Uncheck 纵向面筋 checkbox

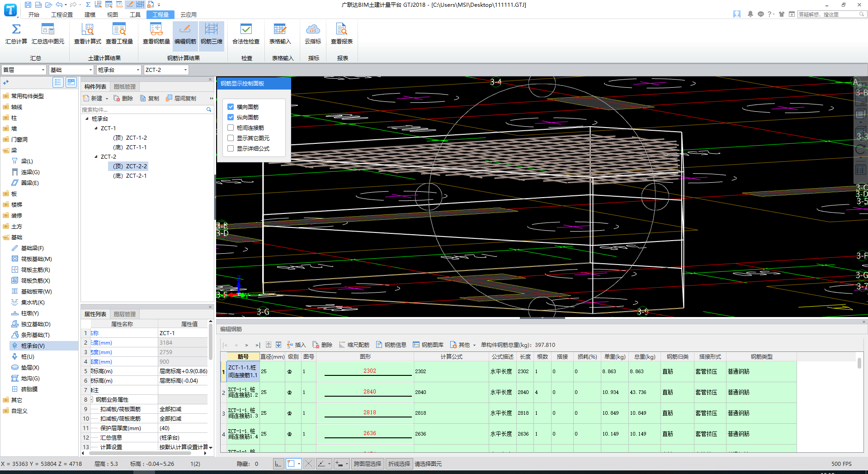pos(231,117)
